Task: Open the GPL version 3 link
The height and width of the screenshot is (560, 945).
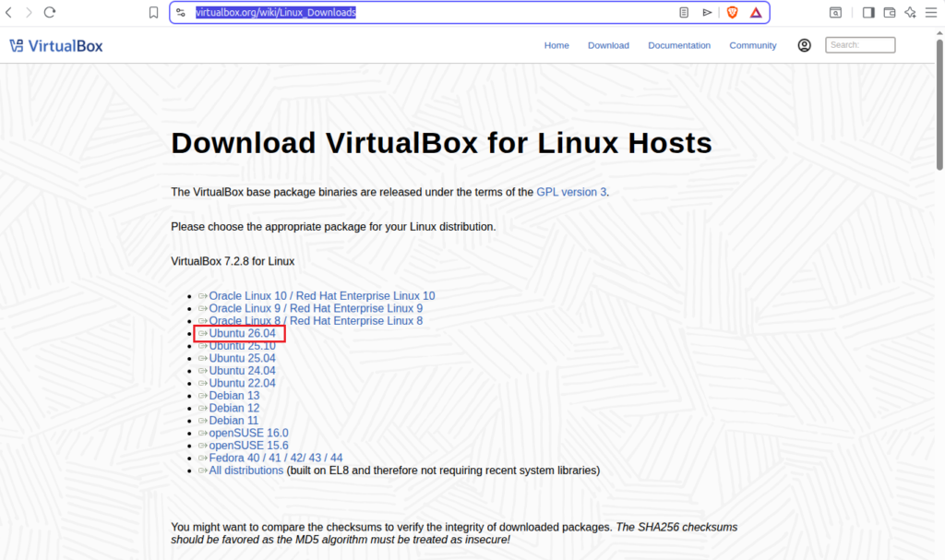Action: tap(571, 192)
